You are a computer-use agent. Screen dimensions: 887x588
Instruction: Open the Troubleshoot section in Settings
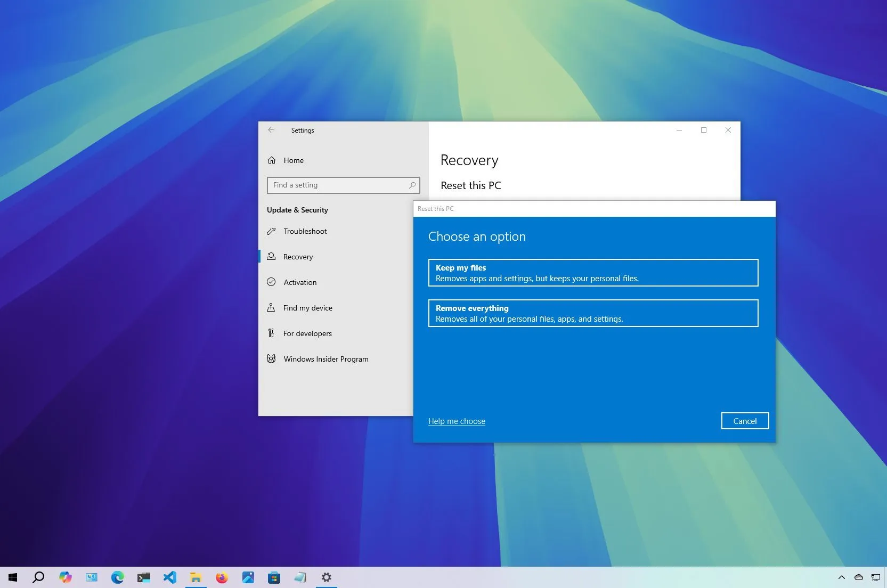click(305, 231)
